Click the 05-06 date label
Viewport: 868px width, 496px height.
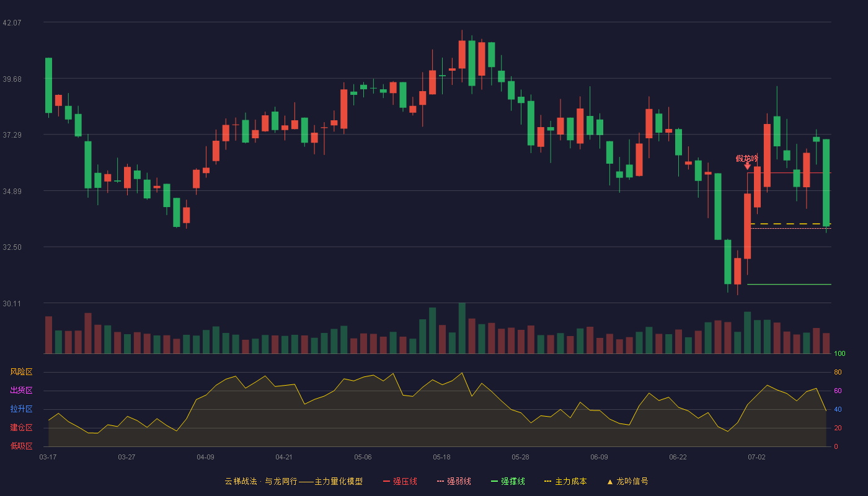point(363,457)
